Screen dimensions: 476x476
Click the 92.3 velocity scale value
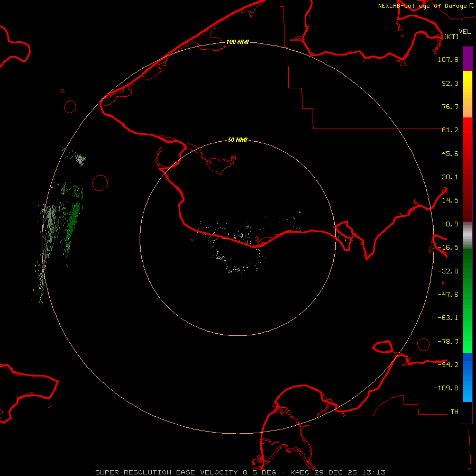tap(450, 83)
